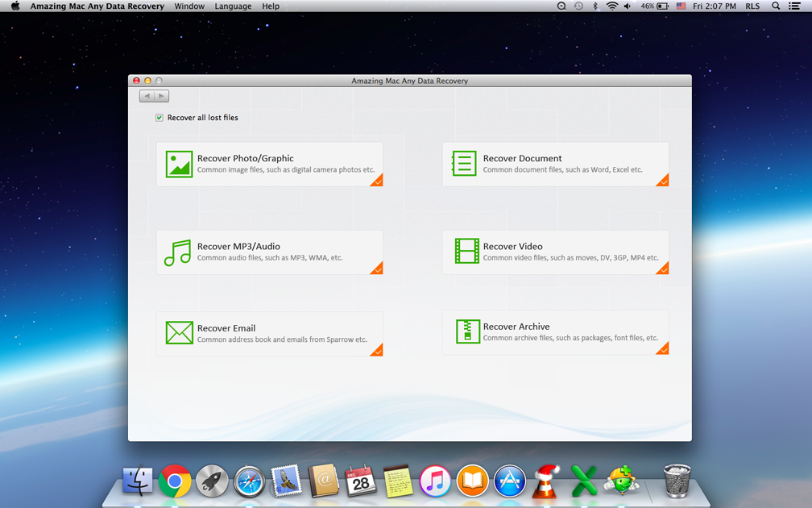
Task: Uncheck the Recover all lost files checkbox
Action: point(159,118)
